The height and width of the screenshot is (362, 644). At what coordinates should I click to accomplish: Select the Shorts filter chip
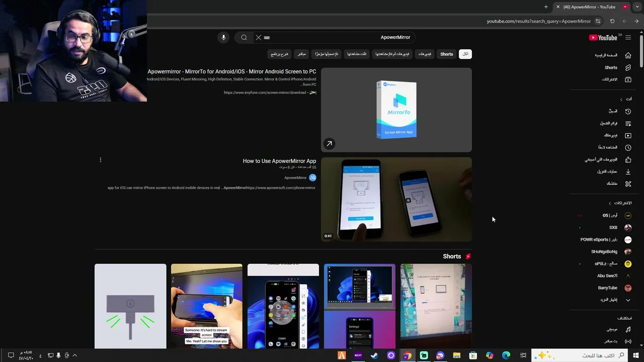[447, 54]
